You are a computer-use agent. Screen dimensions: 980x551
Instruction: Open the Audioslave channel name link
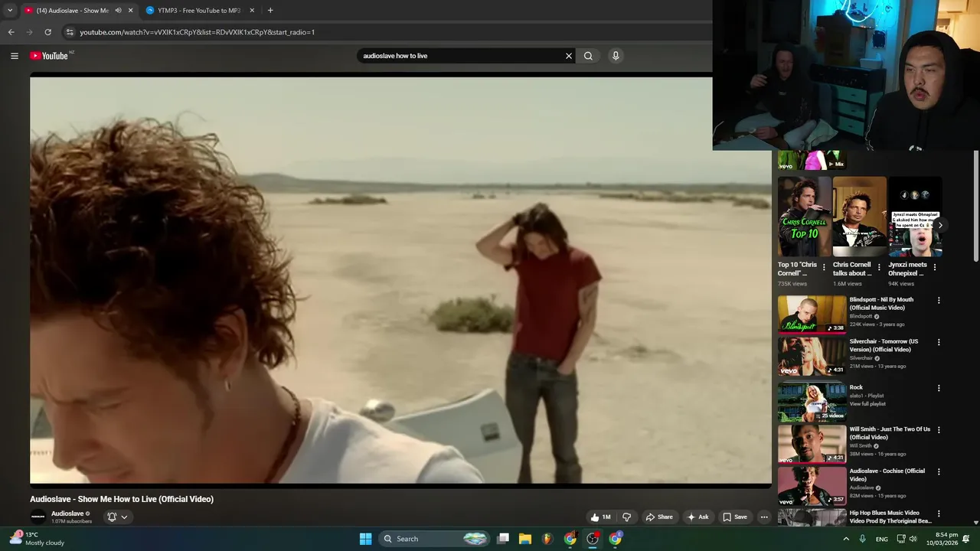(67, 514)
